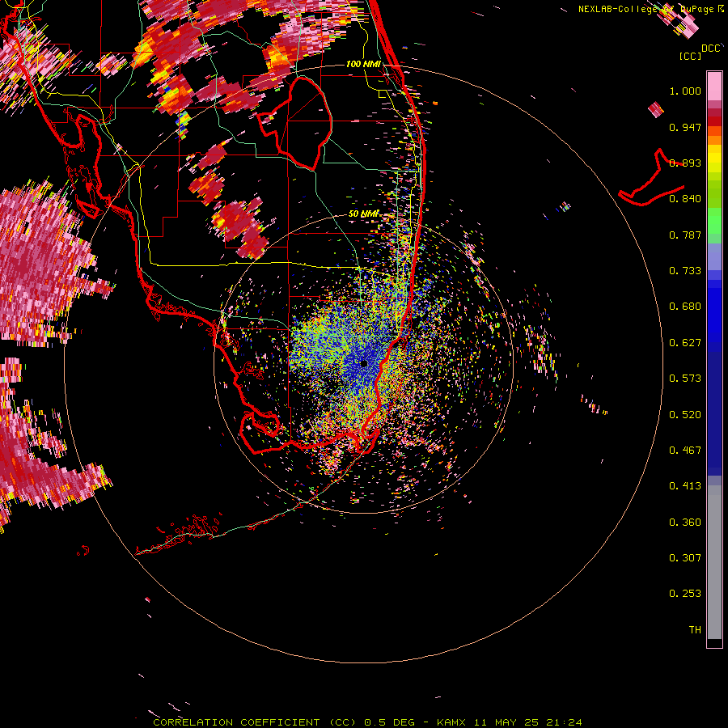Click the 100 NMI range ring label
Screen dimensions: 728x728
(x=363, y=64)
